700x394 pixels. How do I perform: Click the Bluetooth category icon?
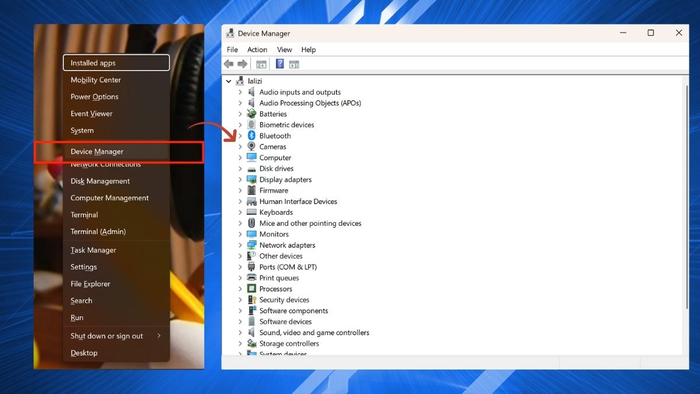251,136
